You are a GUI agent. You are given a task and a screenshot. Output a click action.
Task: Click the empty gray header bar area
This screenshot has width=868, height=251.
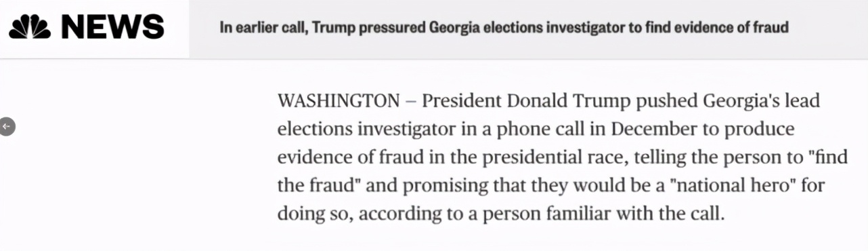click(x=829, y=28)
